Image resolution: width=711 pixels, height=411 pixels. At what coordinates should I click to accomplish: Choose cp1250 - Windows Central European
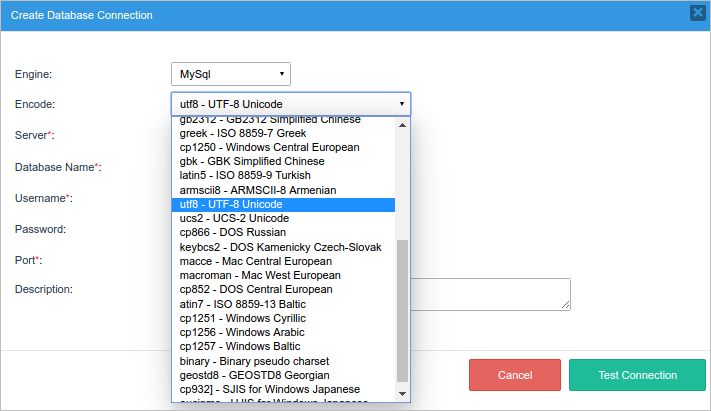tap(269, 147)
